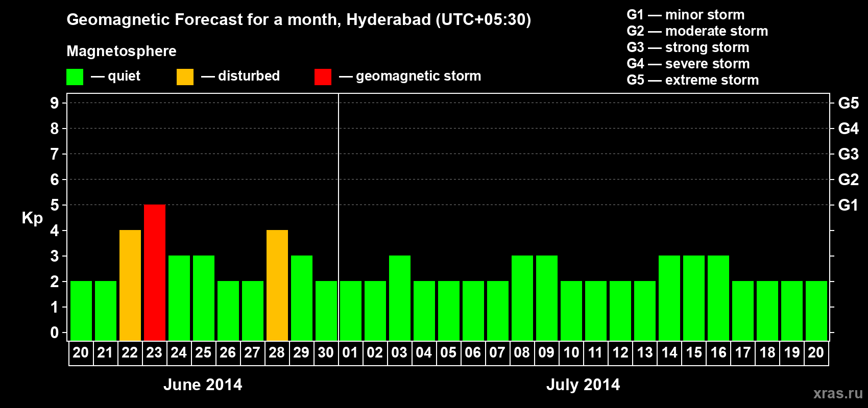The height and width of the screenshot is (408, 868).
Task: Select the orange bar for June 22
Action: click(x=130, y=286)
